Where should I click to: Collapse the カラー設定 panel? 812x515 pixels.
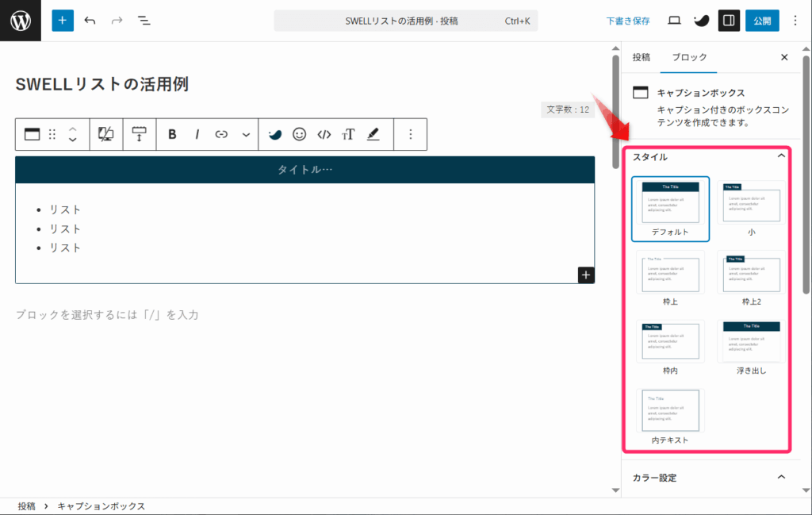pyautogui.click(x=781, y=477)
